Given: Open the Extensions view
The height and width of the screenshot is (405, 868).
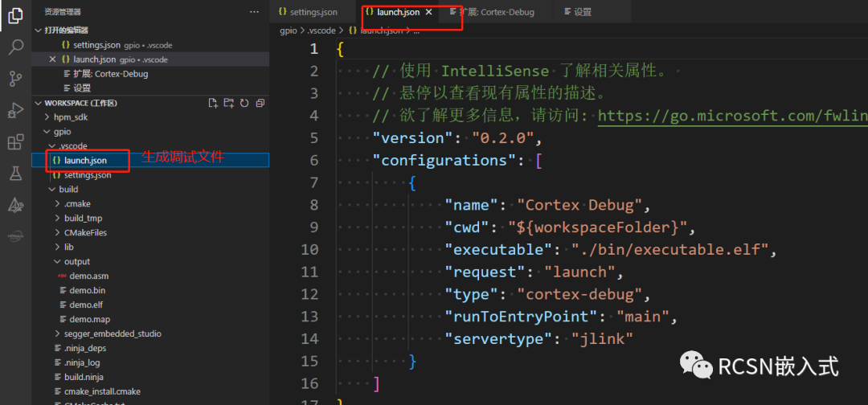Looking at the screenshot, I should tap(15, 142).
